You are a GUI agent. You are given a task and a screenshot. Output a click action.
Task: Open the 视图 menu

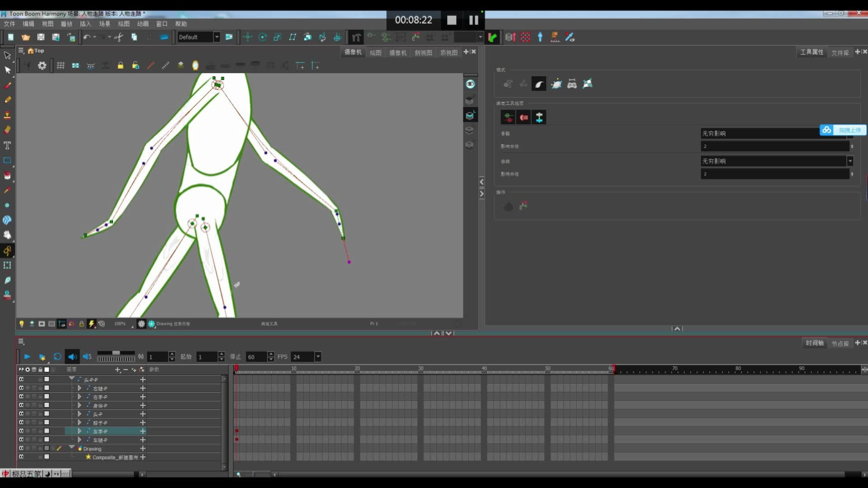click(47, 23)
